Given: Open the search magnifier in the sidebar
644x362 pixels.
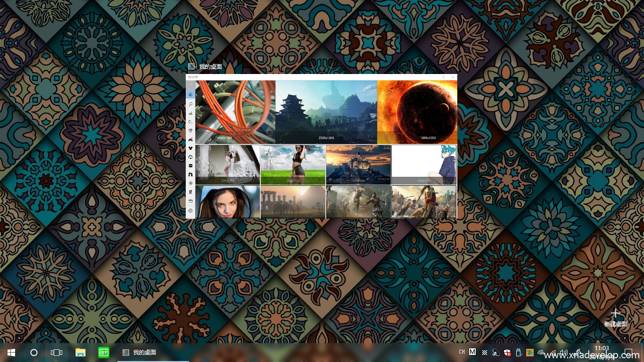Looking at the screenshot, I should pyautogui.click(x=190, y=104).
